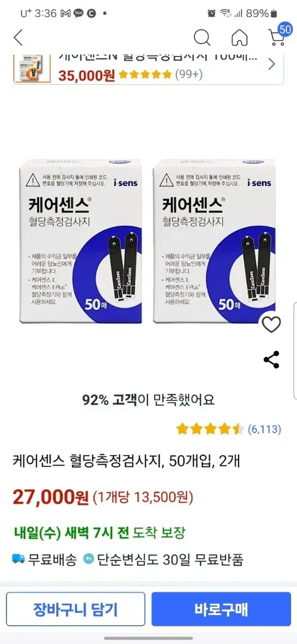Viewport: 297px width, 644px height.
Task: Tap the 장바구니 담기 button
Action: tap(75, 610)
